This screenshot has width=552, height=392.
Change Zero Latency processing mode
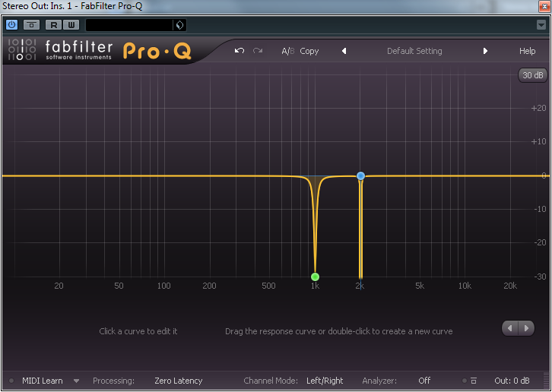tap(178, 381)
